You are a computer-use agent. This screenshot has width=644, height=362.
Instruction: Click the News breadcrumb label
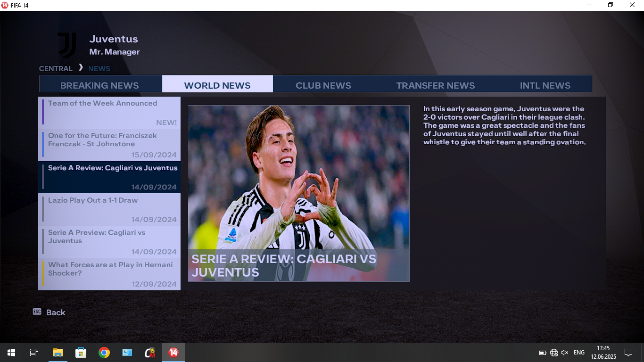pos(99,68)
